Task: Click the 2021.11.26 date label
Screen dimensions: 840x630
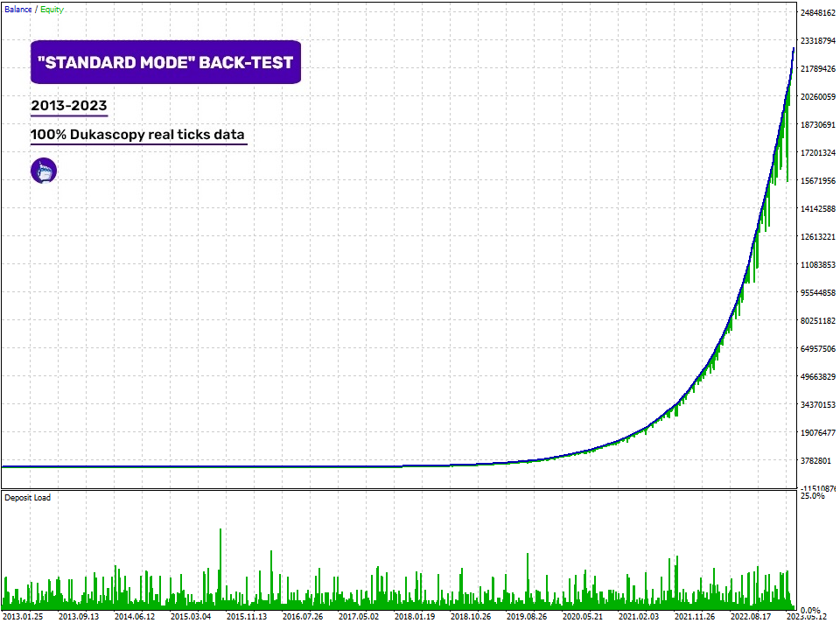Action: (695, 616)
